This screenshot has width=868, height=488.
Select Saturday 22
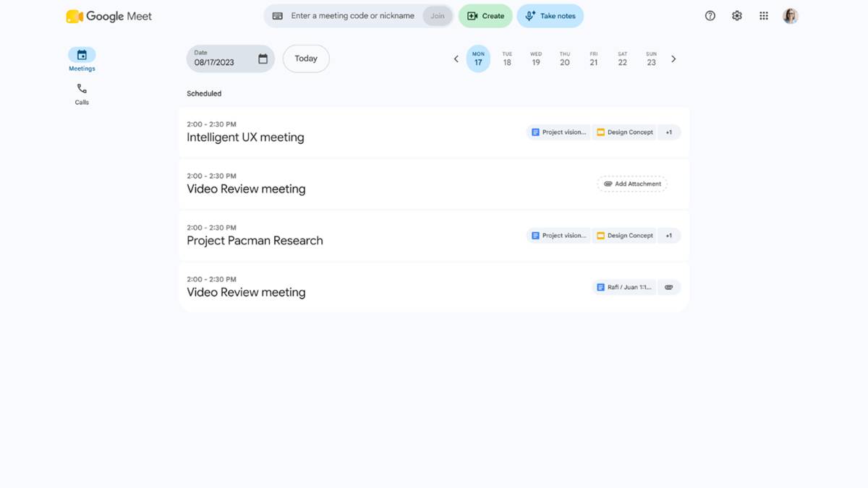[x=622, y=59]
